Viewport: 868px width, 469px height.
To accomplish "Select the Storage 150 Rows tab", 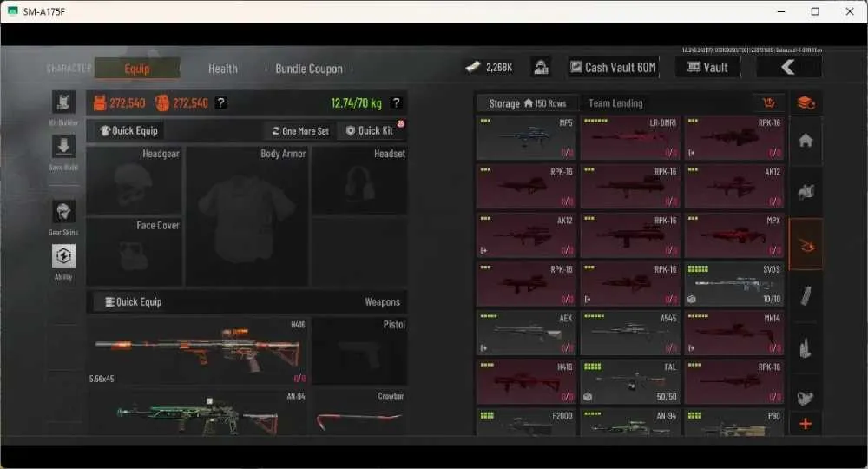I will [x=527, y=103].
